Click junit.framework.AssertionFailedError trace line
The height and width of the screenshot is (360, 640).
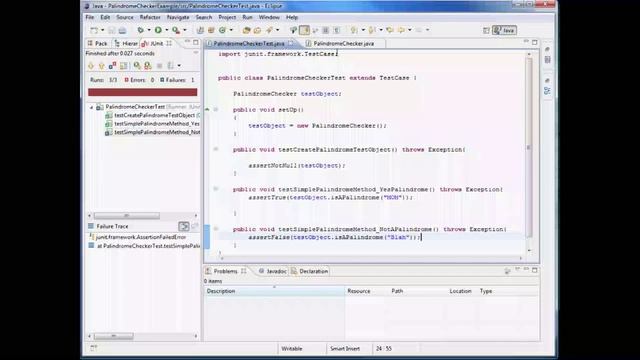pos(137,237)
